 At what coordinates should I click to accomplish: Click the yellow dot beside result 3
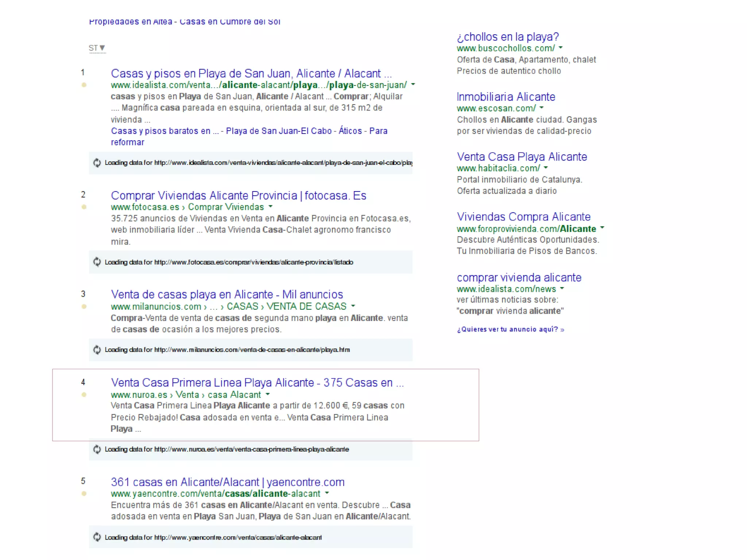pos(84,306)
